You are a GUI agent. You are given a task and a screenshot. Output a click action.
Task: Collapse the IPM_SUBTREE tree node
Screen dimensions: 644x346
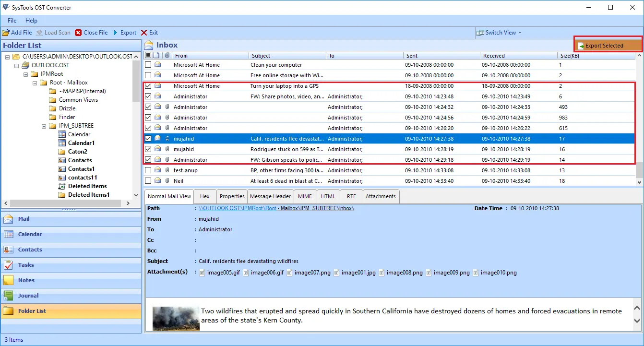[44, 126]
